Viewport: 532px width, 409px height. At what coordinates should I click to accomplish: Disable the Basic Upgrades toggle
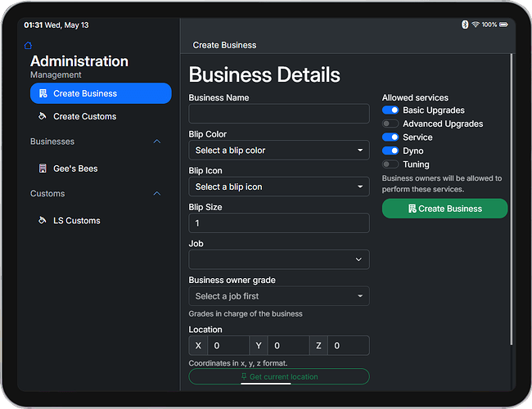click(390, 110)
